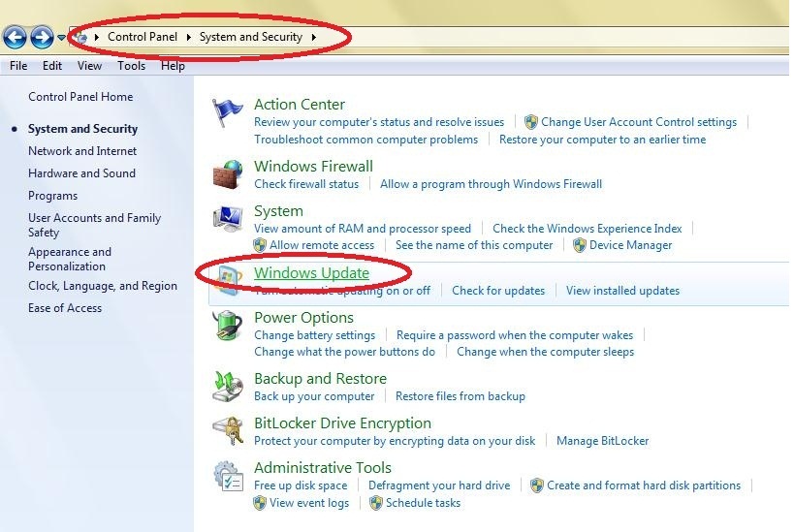Open the Windows Firewall heading
This screenshot has height=532, width=794.
click(313, 166)
